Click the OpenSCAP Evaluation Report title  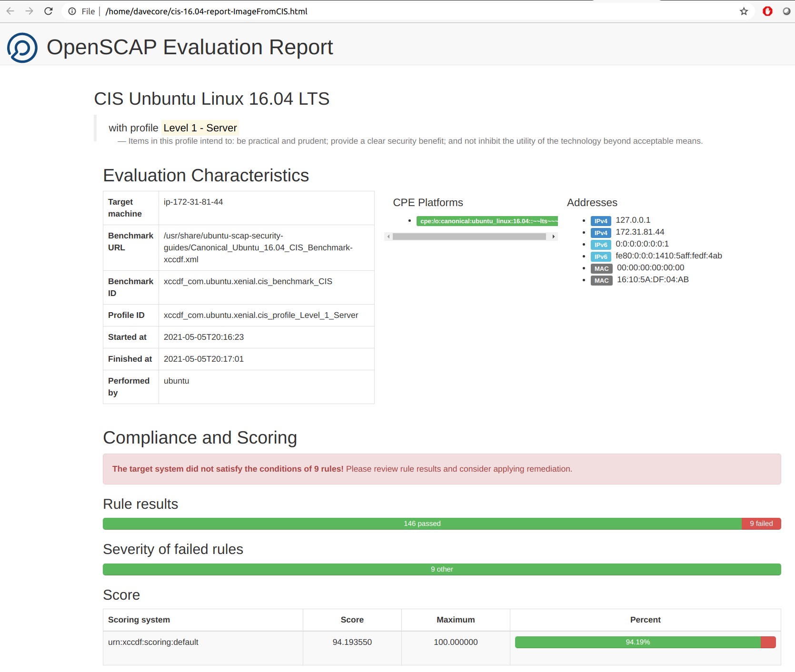[x=189, y=47]
